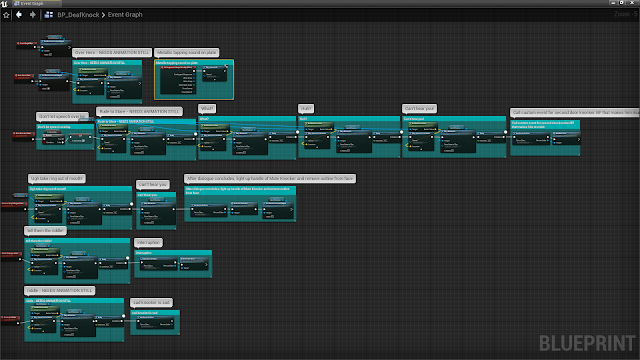Click the 'riddle - NEEDS ANIMATION STILL' comment bubble
The width and height of the screenshot is (640, 360).
pos(60,290)
